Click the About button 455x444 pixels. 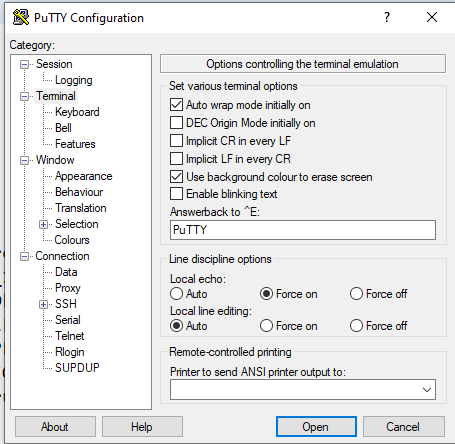(55, 426)
